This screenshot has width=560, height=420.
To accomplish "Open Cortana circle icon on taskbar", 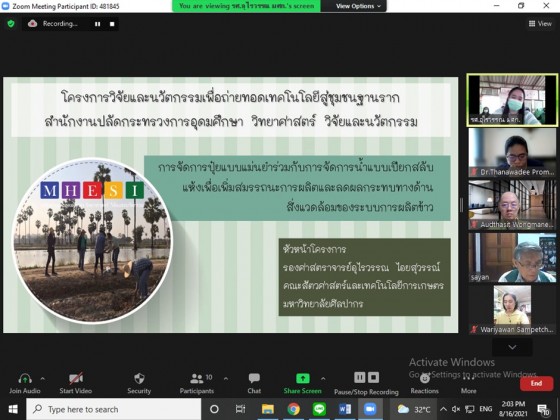I will coord(214,409).
